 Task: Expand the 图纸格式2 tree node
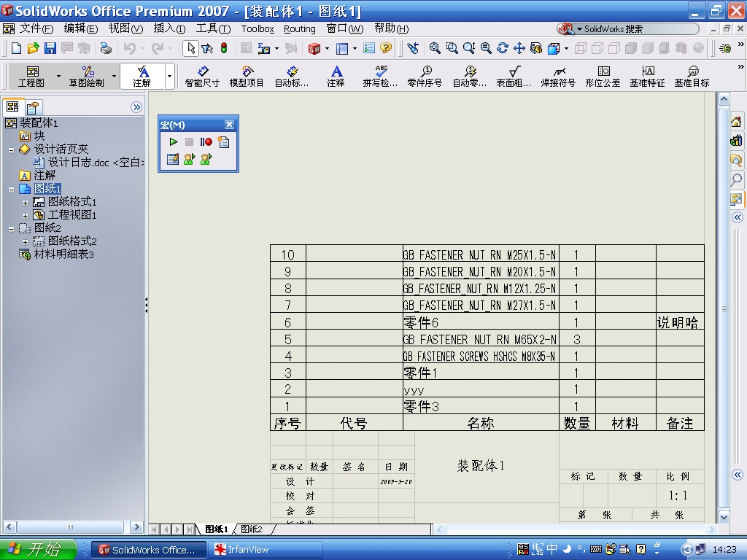coord(26,242)
